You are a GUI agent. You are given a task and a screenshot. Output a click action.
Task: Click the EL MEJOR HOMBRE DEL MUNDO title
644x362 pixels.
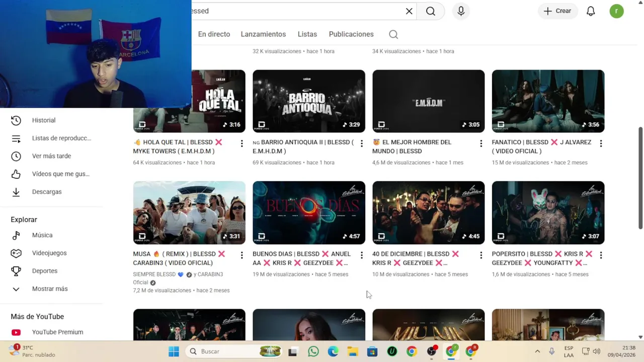[412, 147]
